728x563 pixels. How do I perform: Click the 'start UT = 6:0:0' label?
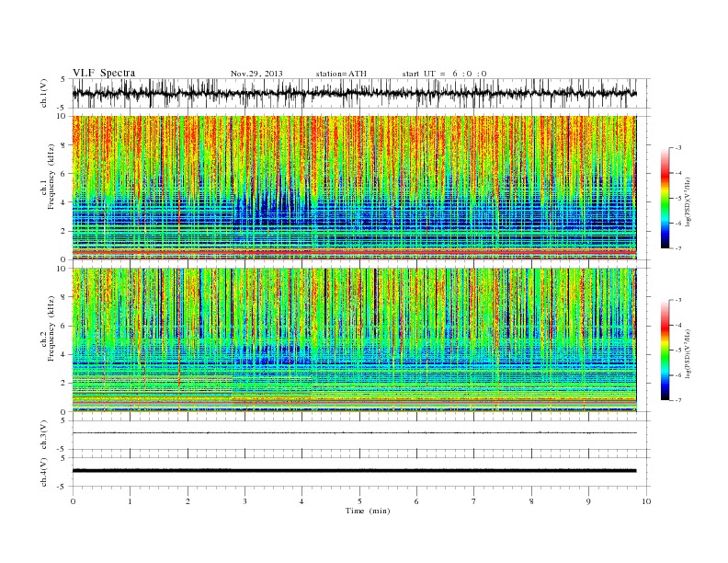tap(444, 74)
